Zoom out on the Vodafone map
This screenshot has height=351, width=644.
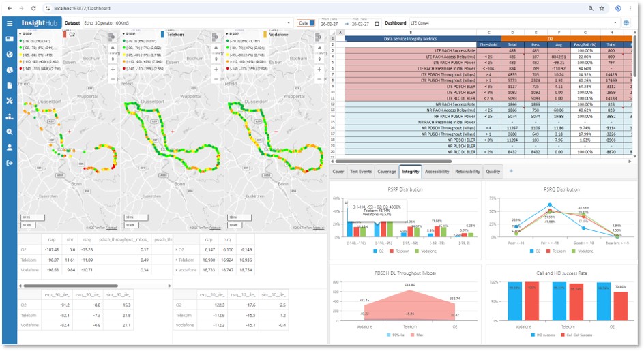coord(319,79)
